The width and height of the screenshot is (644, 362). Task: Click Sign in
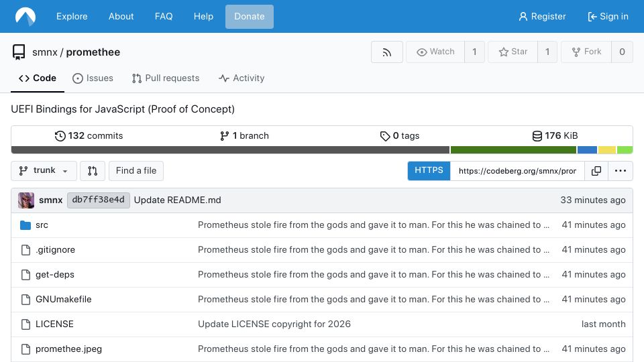pos(608,16)
